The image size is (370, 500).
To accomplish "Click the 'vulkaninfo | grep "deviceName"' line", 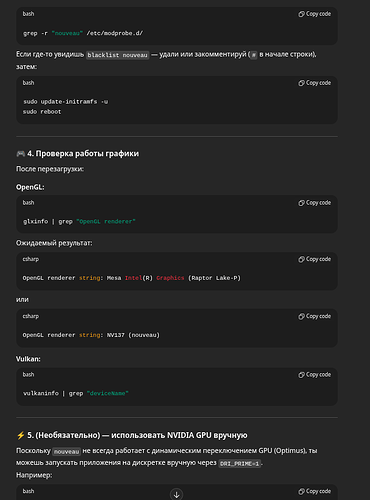I will click(76, 394).
